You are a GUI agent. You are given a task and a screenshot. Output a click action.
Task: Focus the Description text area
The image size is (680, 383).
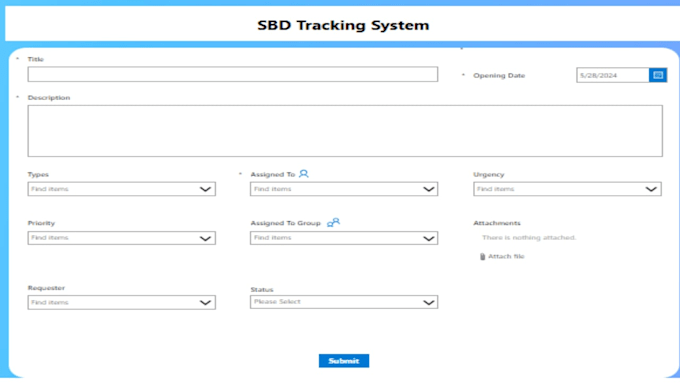[x=345, y=131]
